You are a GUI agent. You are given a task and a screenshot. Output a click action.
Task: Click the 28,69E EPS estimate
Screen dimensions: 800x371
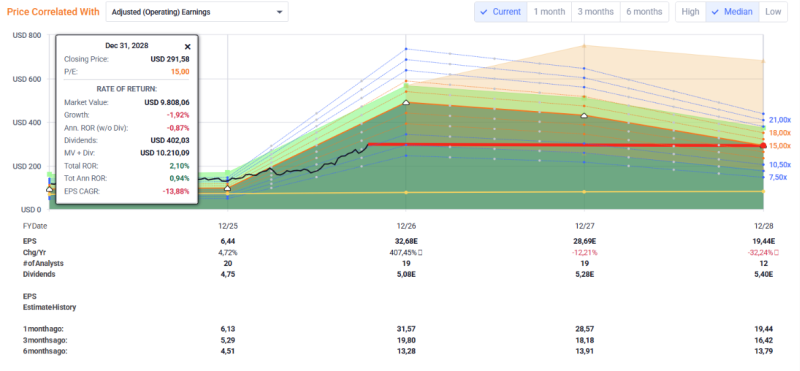[x=584, y=241]
